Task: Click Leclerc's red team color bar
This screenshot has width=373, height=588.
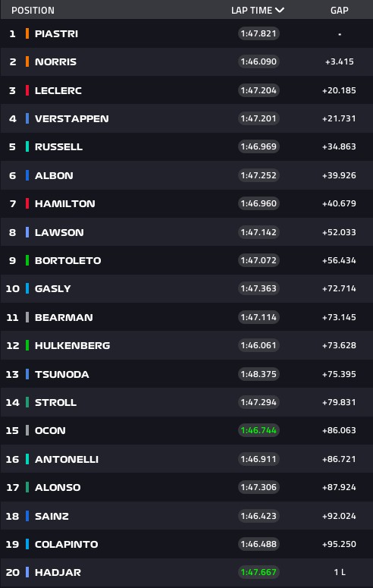Action: (x=27, y=90)
